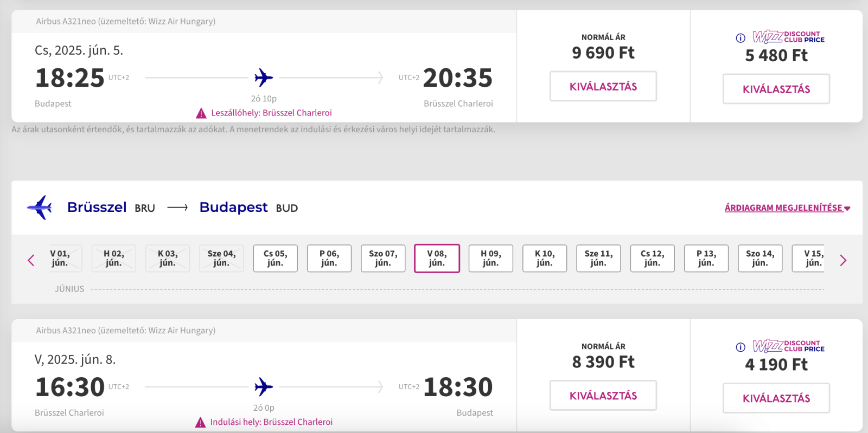
Task: Select the Cs 05, jún. date tab
Action: tap(275, 258)
